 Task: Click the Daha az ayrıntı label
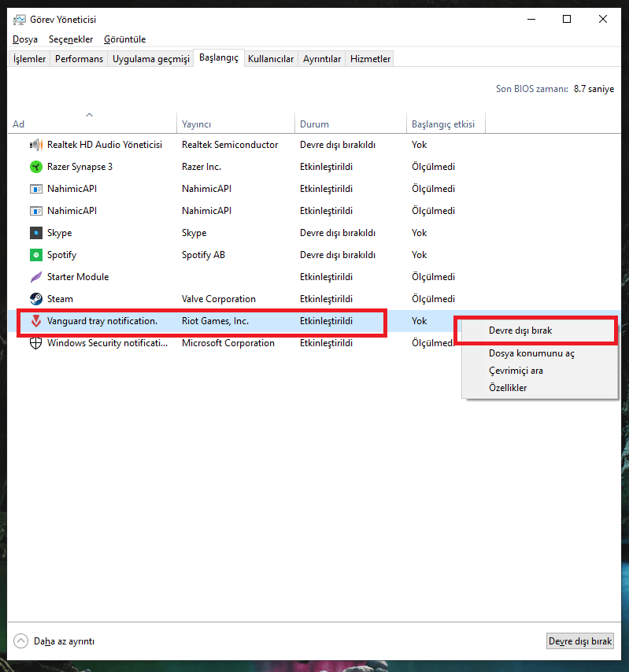[64, 641]
